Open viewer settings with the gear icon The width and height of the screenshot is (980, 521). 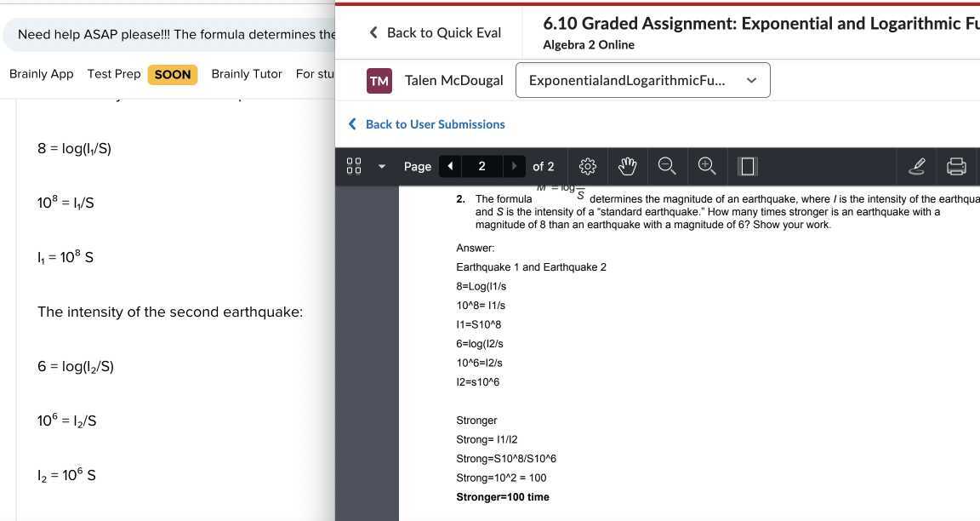(586, 166)
